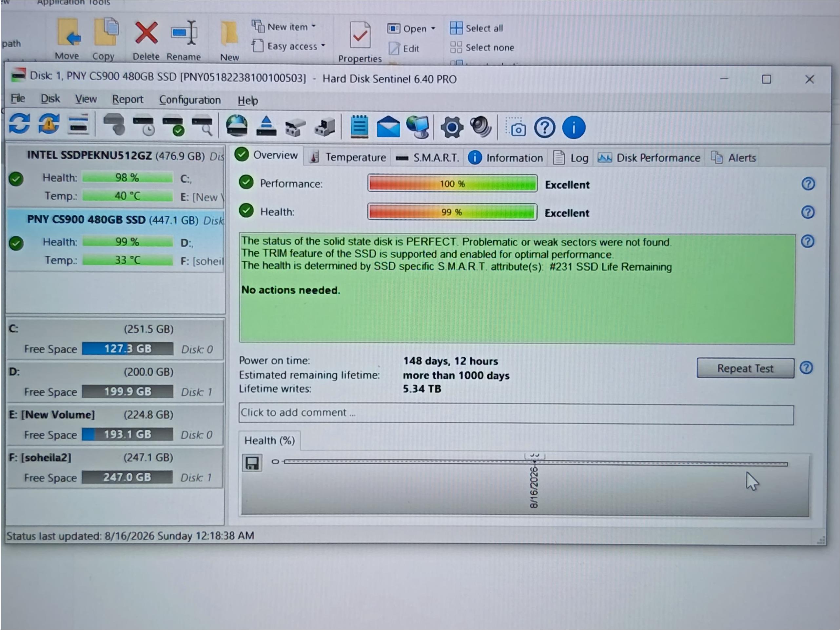The image size is (840, 630).
Task: Click Select all in File Explorer ribbon
Action: 477,28
